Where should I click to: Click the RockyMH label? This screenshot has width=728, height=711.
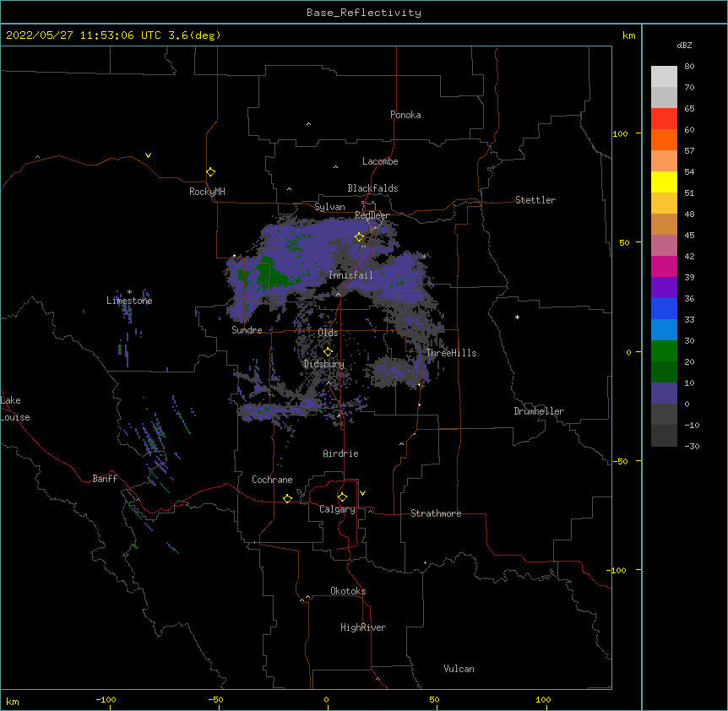(x=207, y=192)
